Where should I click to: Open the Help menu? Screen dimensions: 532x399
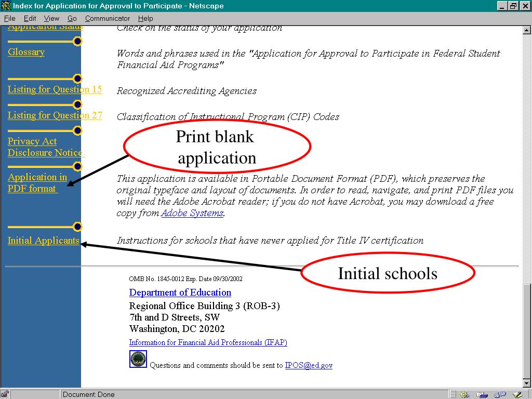145,18
